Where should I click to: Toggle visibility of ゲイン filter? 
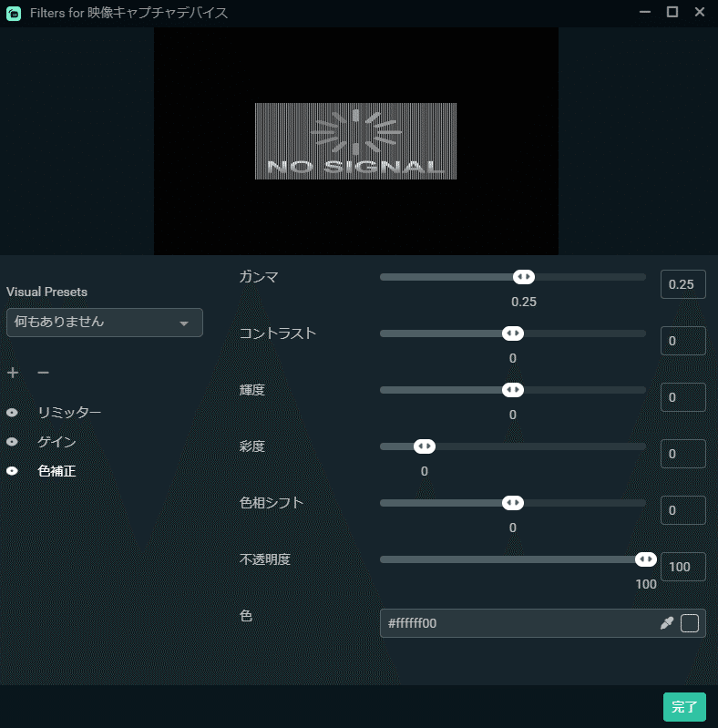pos(12,442)
